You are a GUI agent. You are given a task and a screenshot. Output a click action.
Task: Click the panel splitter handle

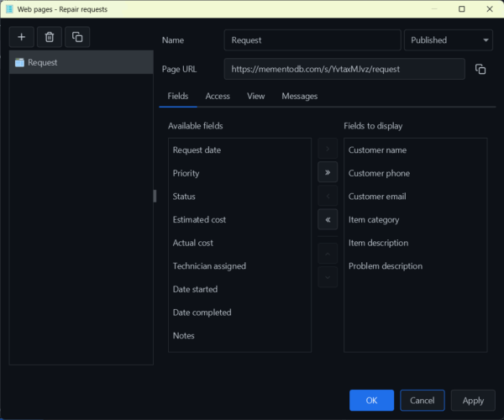click(154, 196)
